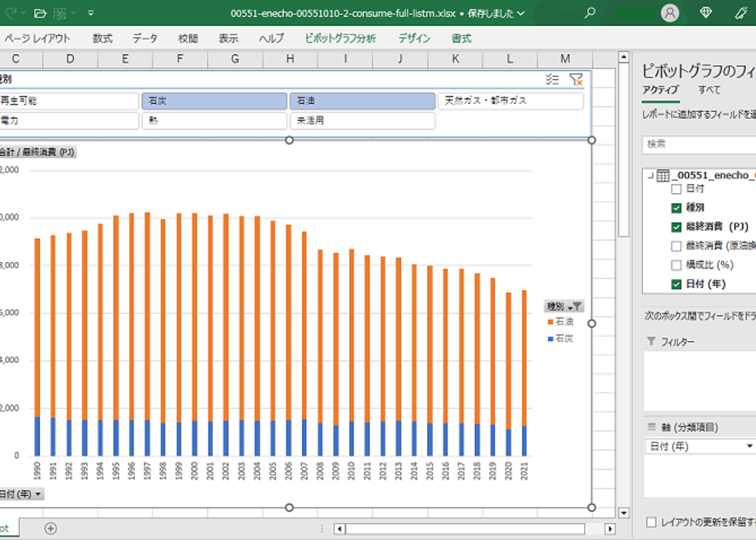The height and width of the screenshot is (540, 756).
Task: Uncheck the 日付 (年) field checkbox
Action: (x=676, y=284)
